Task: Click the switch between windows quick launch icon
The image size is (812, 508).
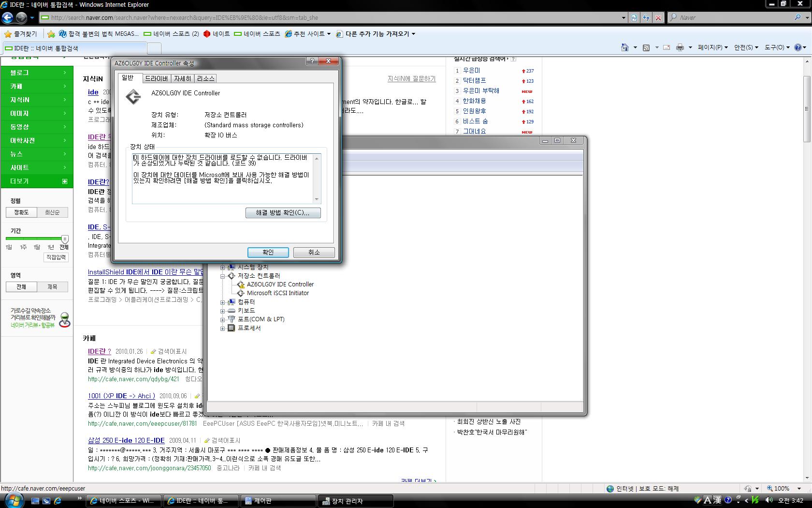Action: [46, 501]
